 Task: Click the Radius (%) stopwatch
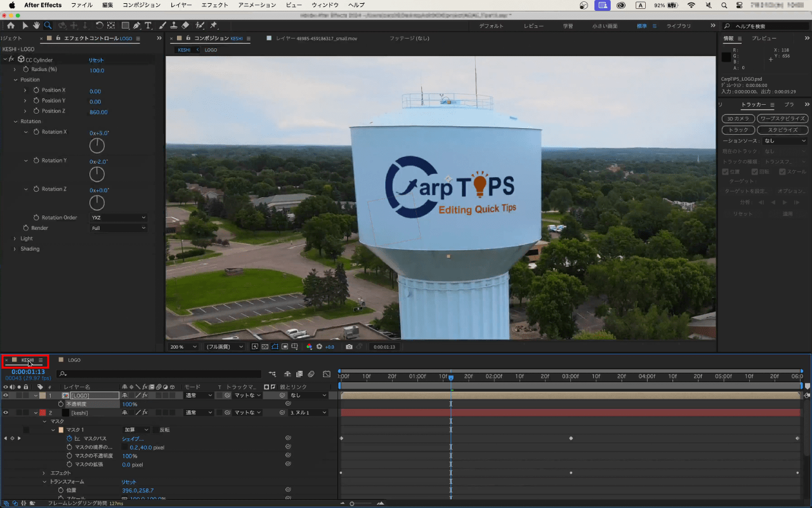(26, 69)
